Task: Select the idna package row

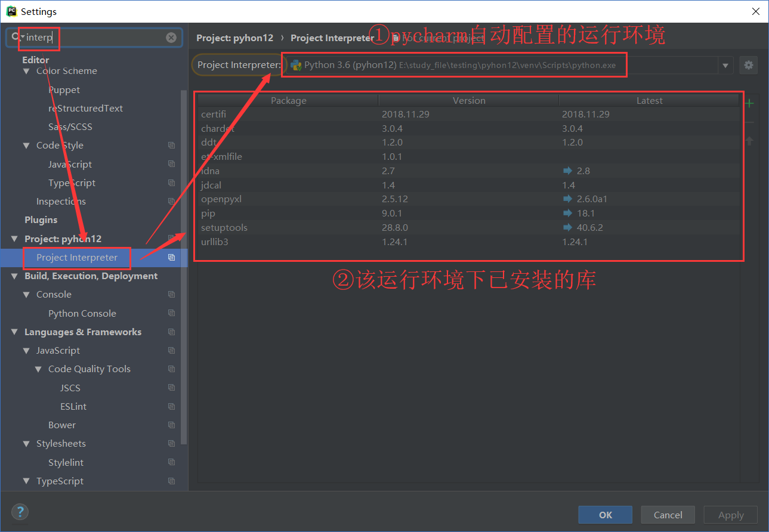Action: click(x=469, y=171)
